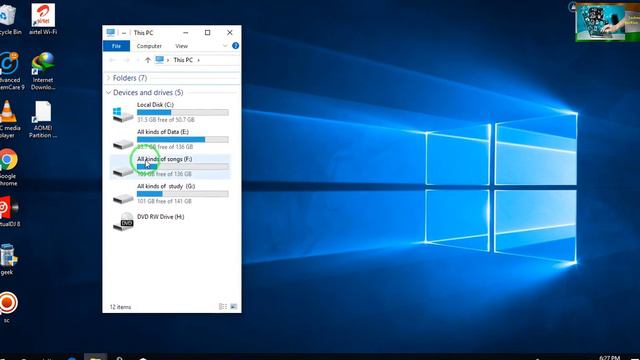Click the This PC breadcrumb in the address bar

coord(183,60)
